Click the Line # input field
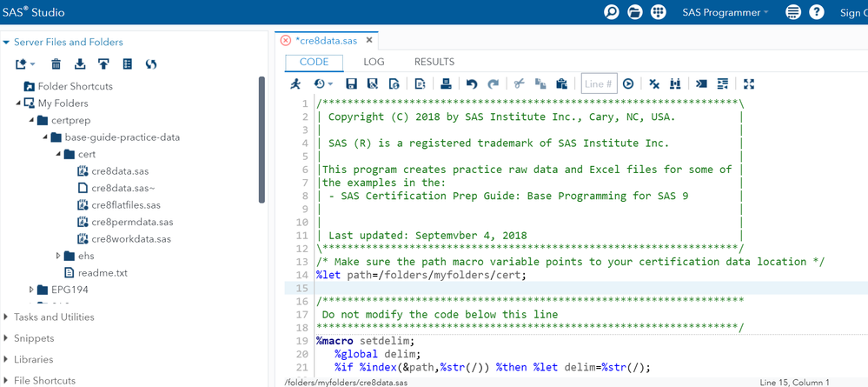This screenshot has width=868, height=387. point(599,83)
